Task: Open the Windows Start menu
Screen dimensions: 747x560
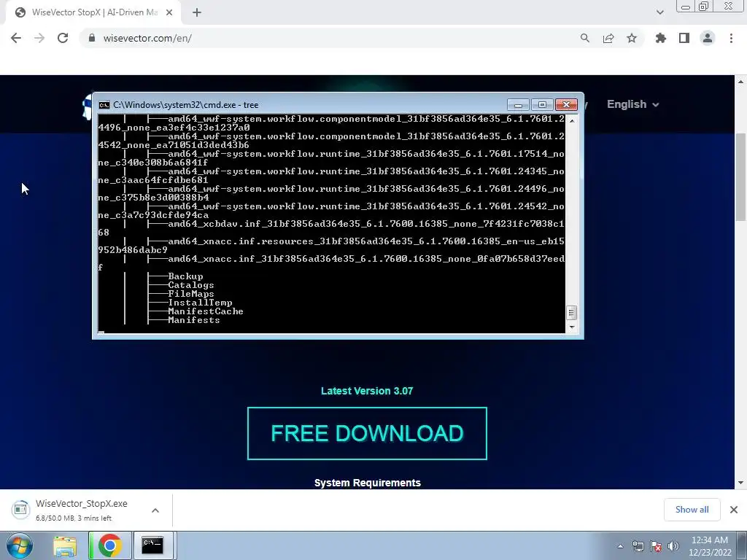Action: coord(20,545)
